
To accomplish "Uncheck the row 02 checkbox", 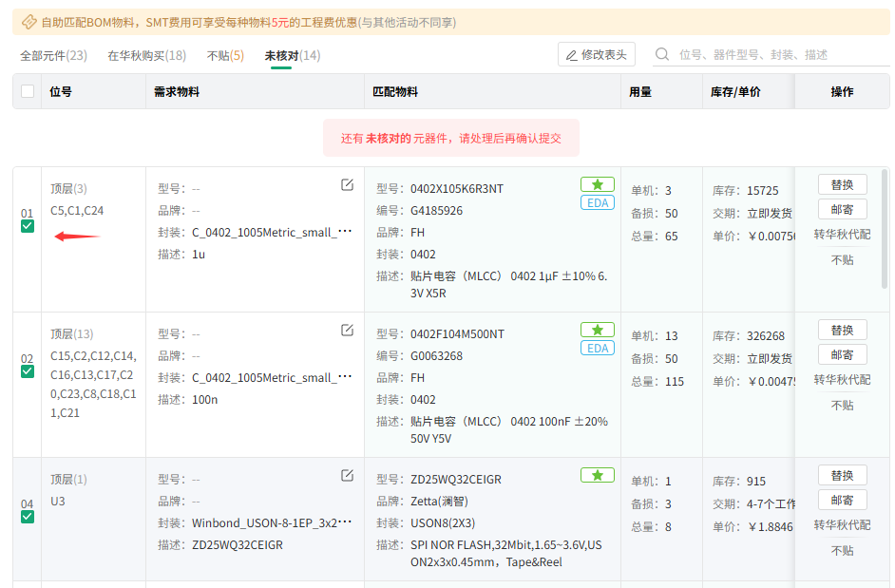I will [28, 371].
